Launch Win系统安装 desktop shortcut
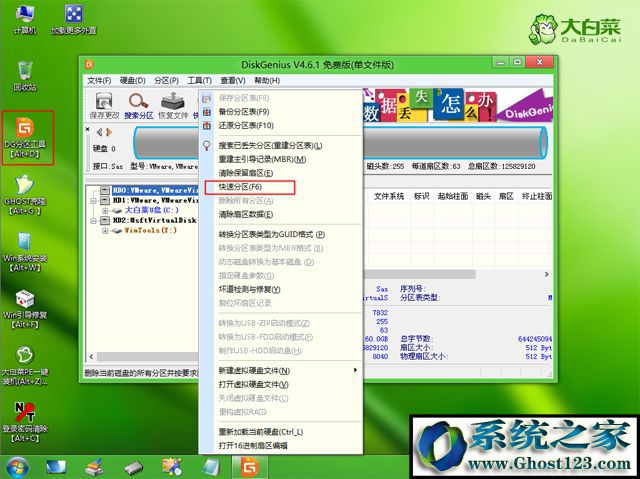 coord(25,252)
